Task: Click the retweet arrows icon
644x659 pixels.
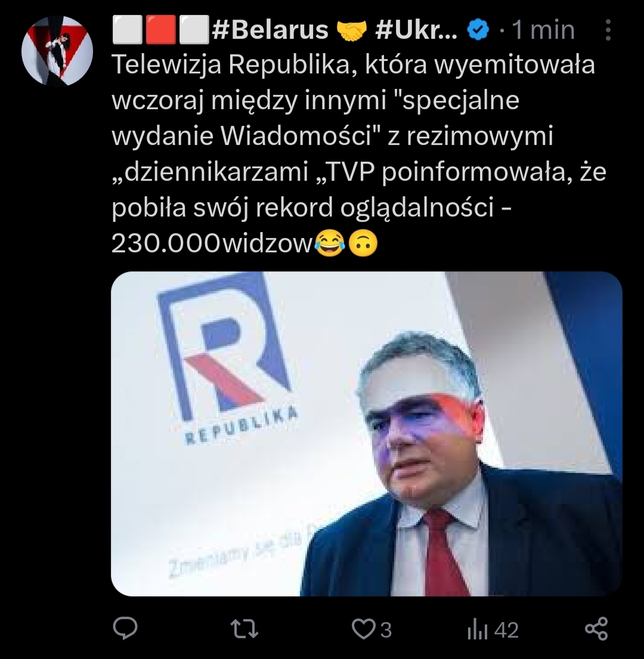Action: (x=244, y=629)
